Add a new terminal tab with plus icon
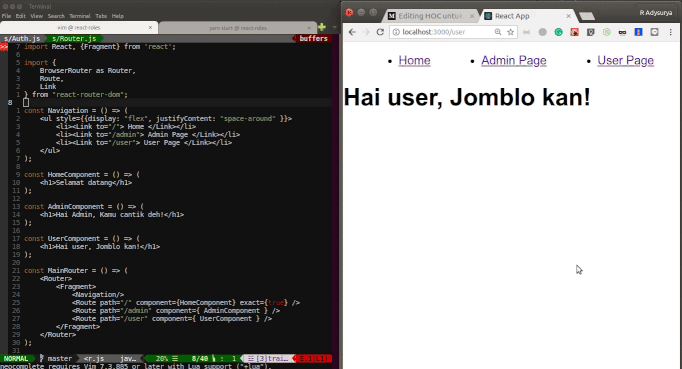Image resolution: width=682 pixels, height=369 pixels. click(x=322, y=27)
